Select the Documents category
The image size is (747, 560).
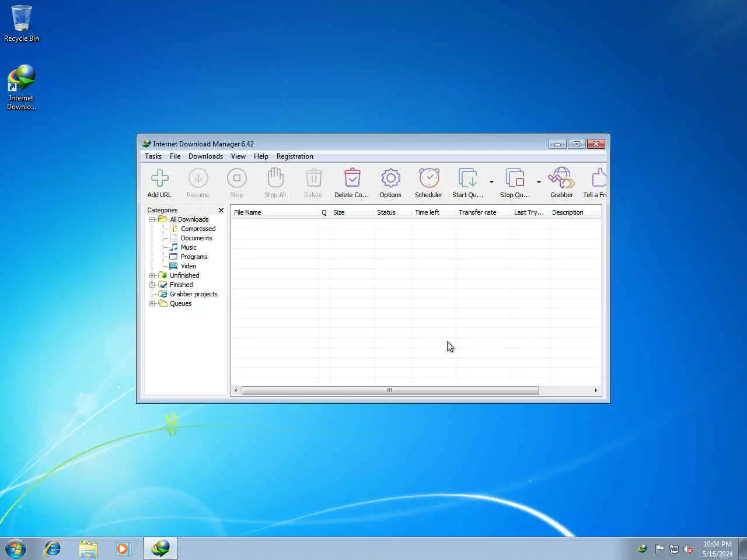196,238
